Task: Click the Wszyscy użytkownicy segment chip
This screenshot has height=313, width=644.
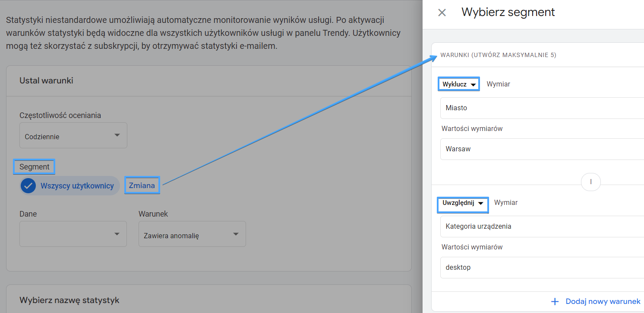Action: tap(69, 186)
